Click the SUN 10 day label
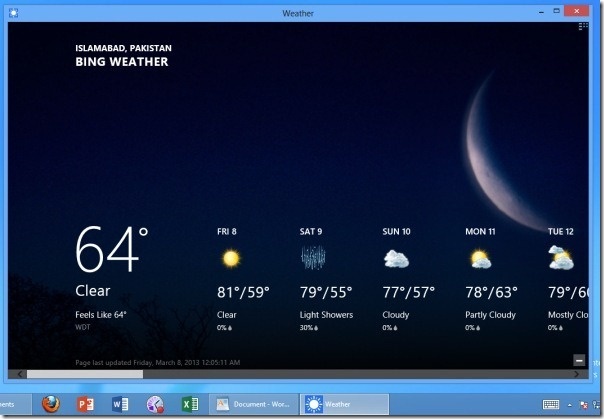The width and height of the screenshot is (604, 419). [x=396, y=231]
